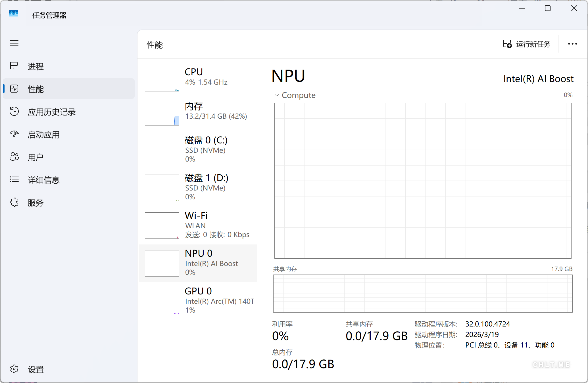
Task: Open the 进程 (Processes) page icon
Action: pos(14,66)
